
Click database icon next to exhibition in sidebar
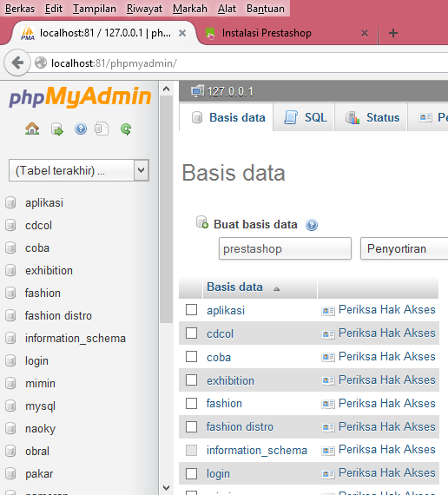pyautogui.click(x=10, y=271)
